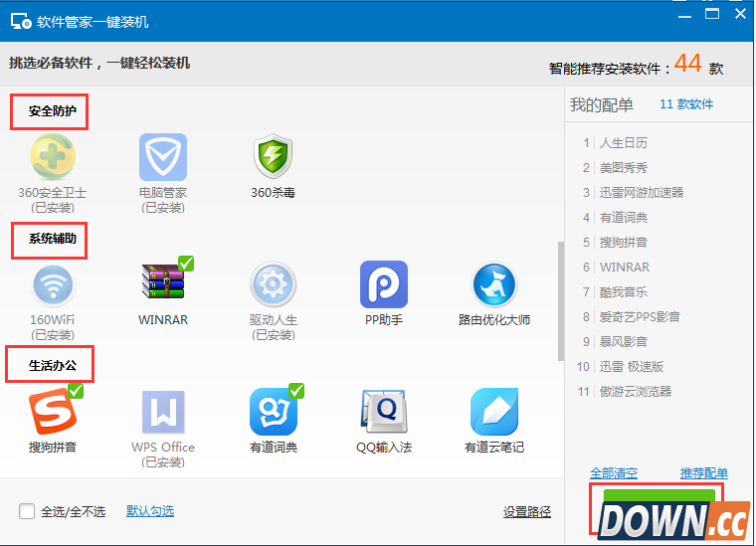Select 有道词典 entry in my list

[624, 218]
